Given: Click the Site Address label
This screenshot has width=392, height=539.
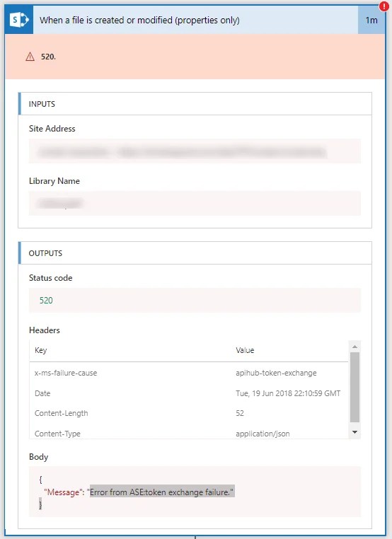Looking at the screenshot, I should point(52,129).
